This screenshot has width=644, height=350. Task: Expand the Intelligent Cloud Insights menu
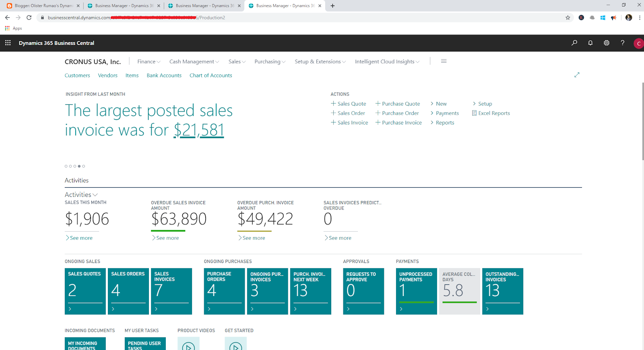[x=387, y=62]
